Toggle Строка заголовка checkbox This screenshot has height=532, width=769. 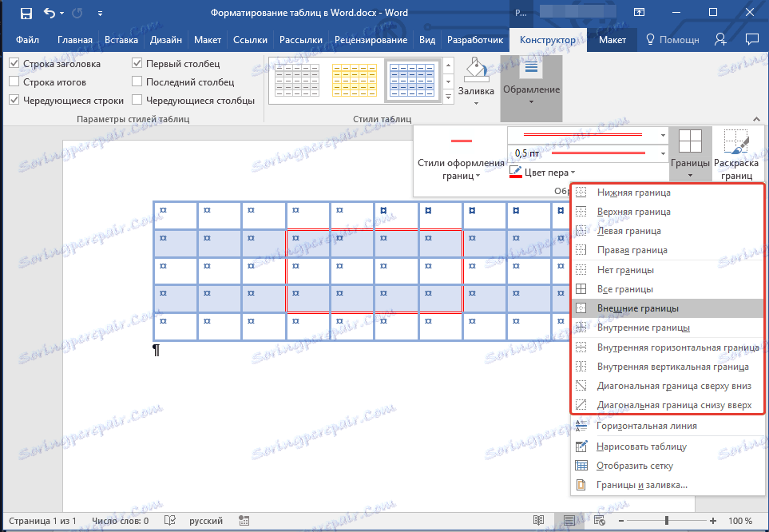pyautogui.click(x=14, y=63)
